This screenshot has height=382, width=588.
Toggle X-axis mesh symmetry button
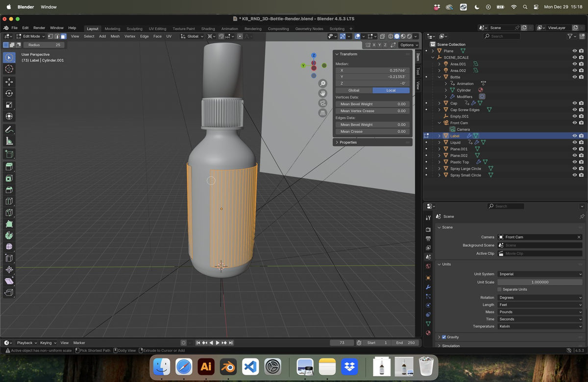pos(374,45)
